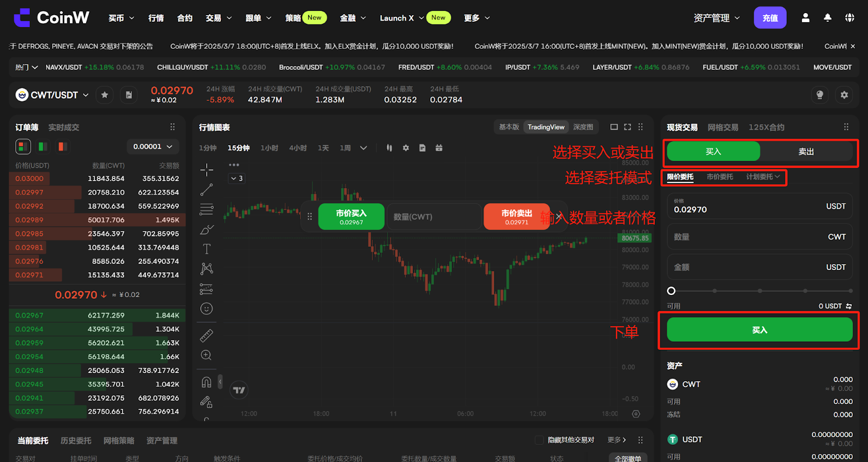Click the chart axis settings gear at the bottom right

pos(636,414)
